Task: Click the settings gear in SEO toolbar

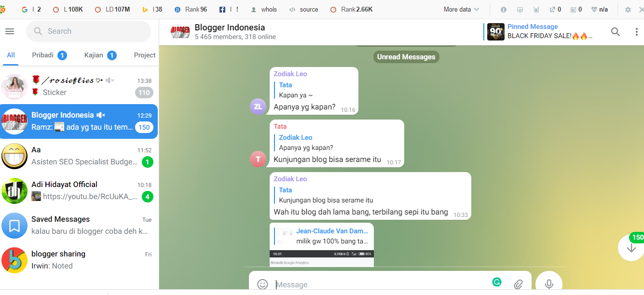Action: click(628, 10)
